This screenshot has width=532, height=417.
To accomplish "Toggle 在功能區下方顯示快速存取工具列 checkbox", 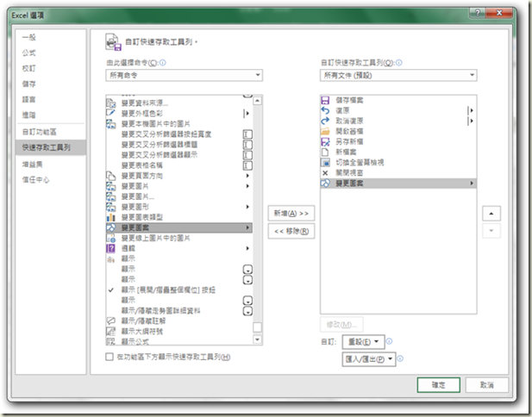I will [110, 357].
